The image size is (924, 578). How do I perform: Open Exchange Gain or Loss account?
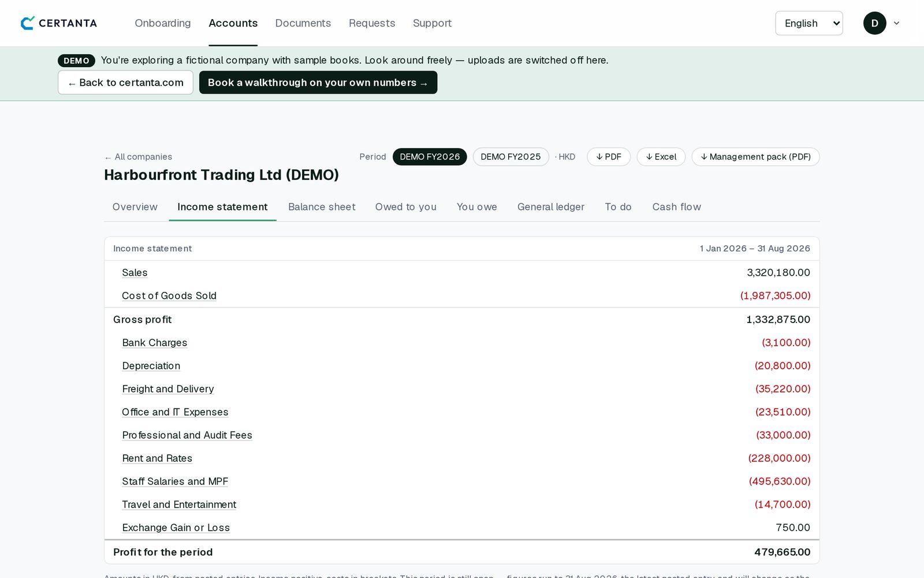coord(176,528)
